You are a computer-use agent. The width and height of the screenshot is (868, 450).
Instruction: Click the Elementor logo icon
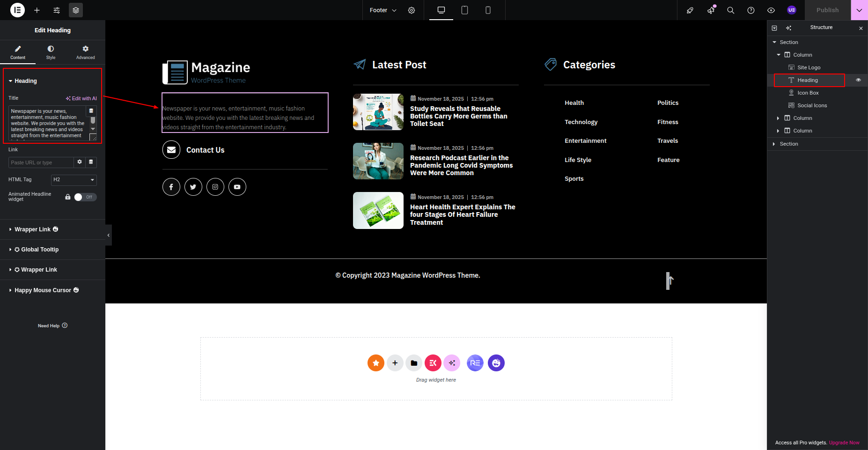pos(17,10)
